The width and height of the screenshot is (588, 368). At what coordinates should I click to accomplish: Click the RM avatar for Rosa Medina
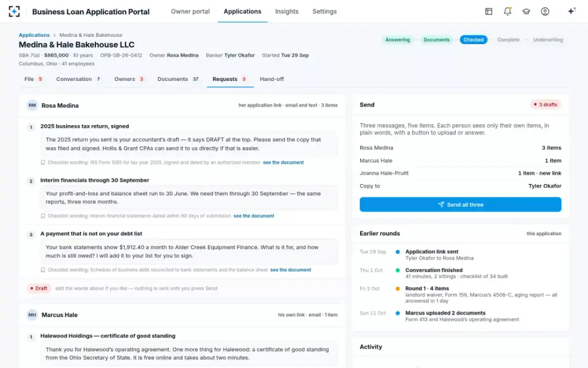coord(32,105)
